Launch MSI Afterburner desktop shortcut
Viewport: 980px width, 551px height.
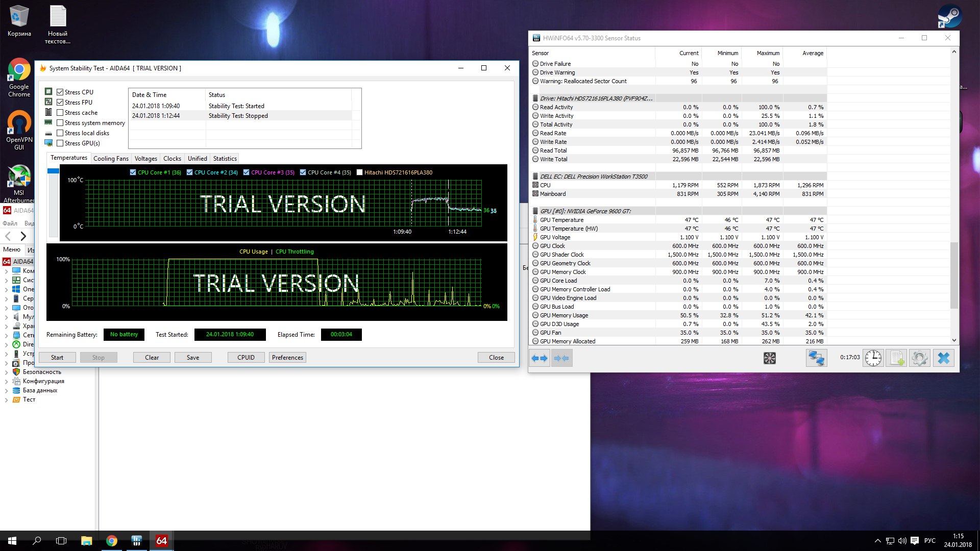point(19,184)
